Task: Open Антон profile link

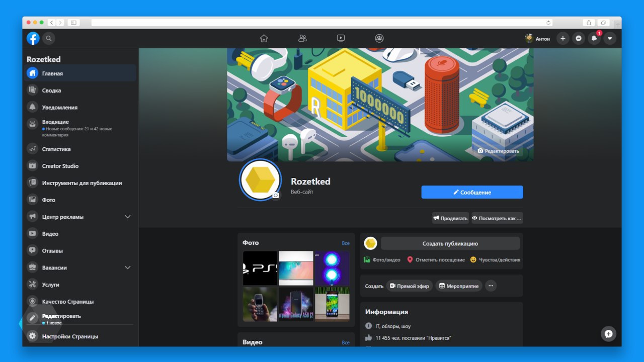Action: (537, 38)
